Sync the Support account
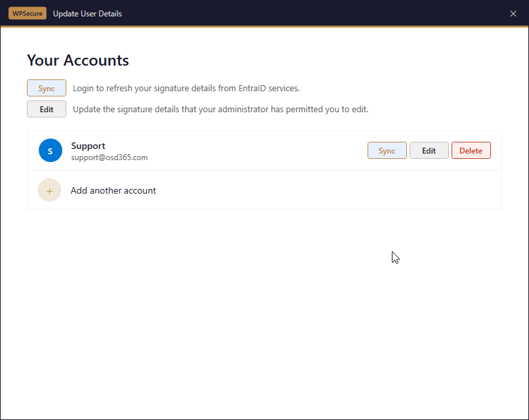The height and width of the screenshot is (420, 529). click(x=387, y=151)
